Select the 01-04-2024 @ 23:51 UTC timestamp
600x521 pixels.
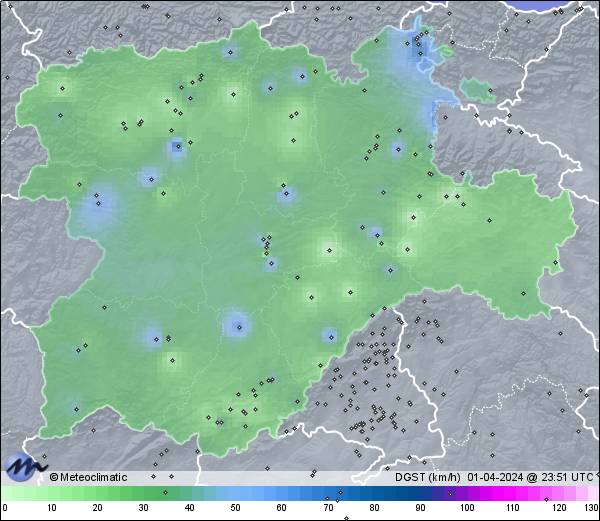528,477
